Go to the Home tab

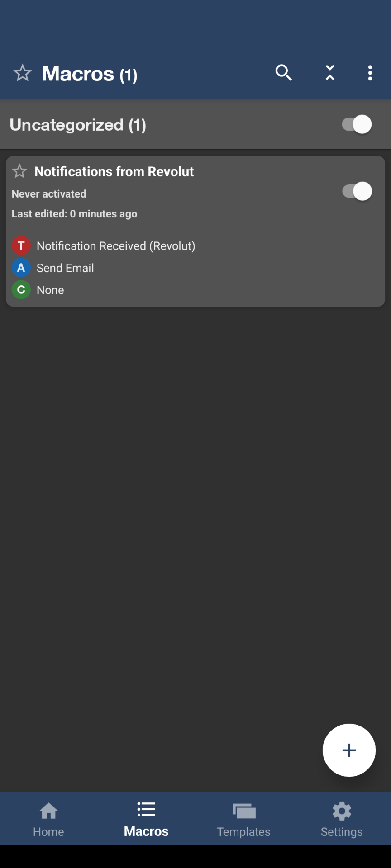pyautogui.click(x=48, y=819)
